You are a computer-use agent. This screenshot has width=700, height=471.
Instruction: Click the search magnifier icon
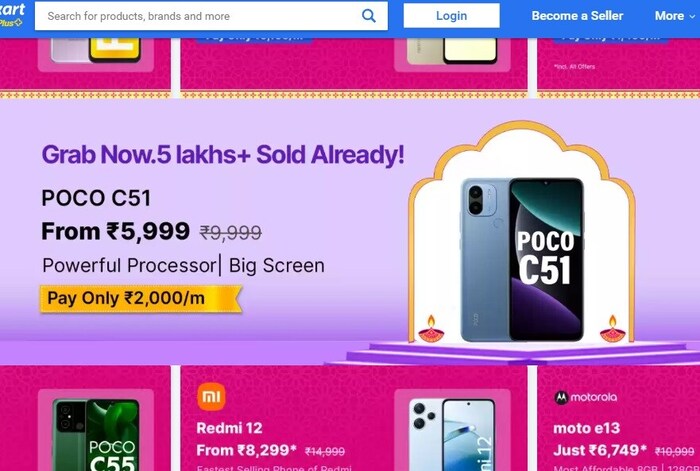(x=369, y=16)
